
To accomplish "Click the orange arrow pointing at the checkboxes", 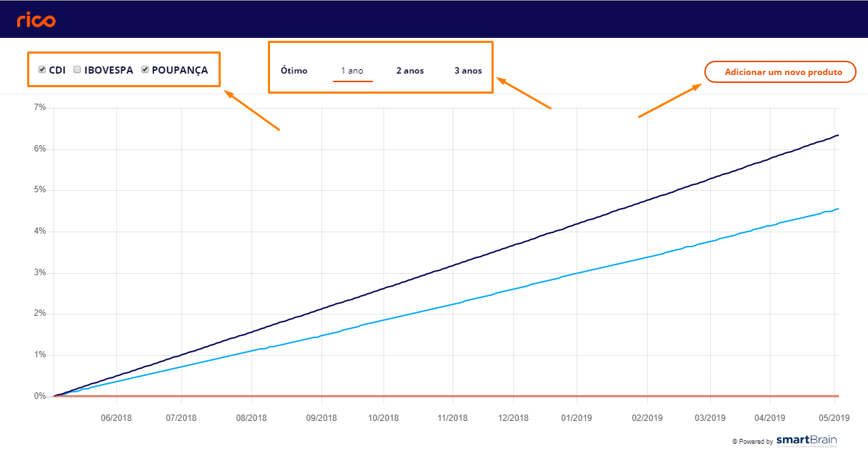I will 251,110.
